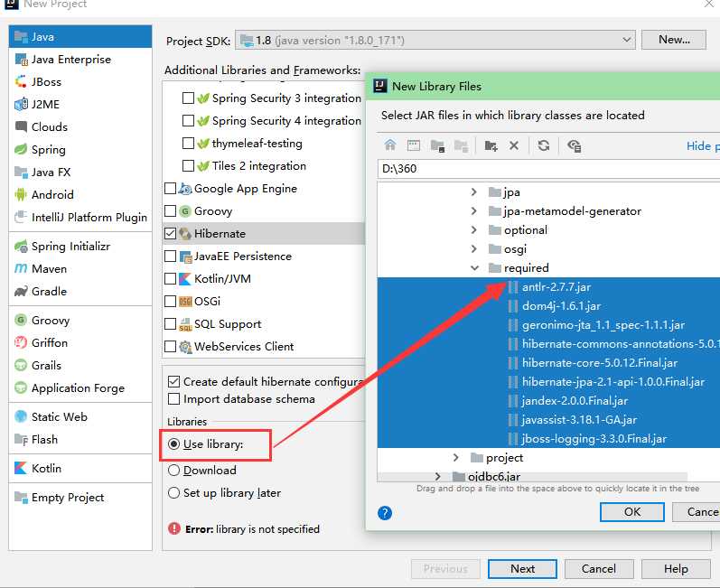Select Spring project type

tap(79, 149)
